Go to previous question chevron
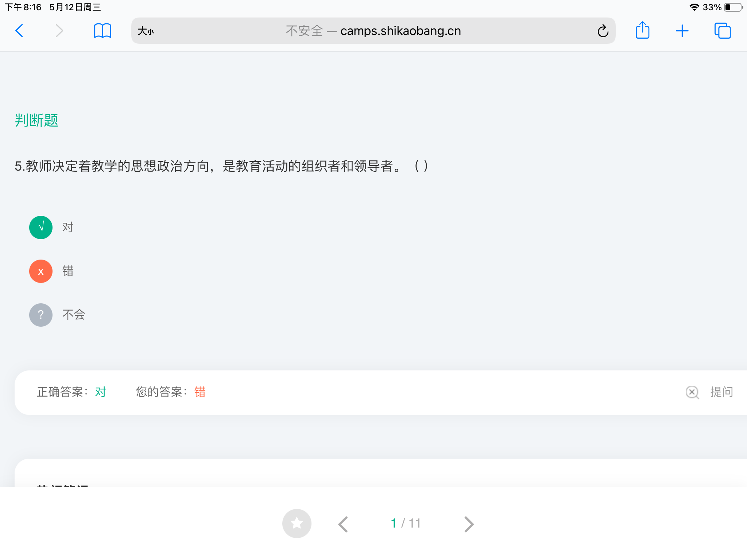 point(343,524)
